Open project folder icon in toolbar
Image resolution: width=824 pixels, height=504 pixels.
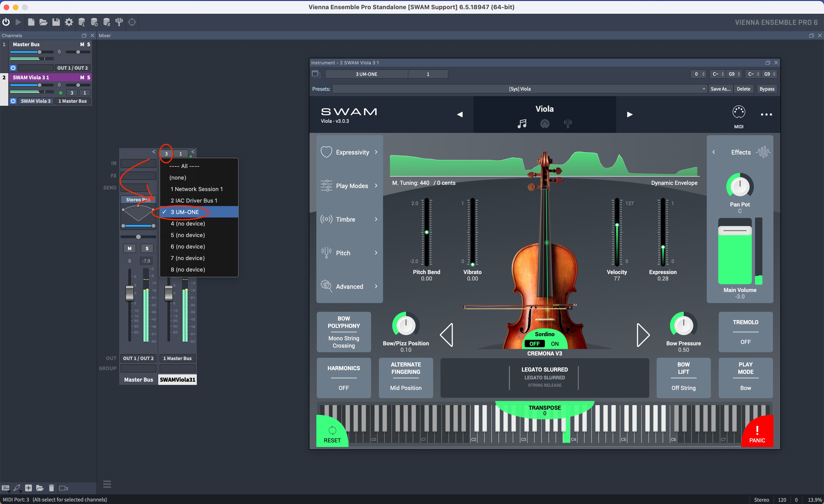[43, 22]
